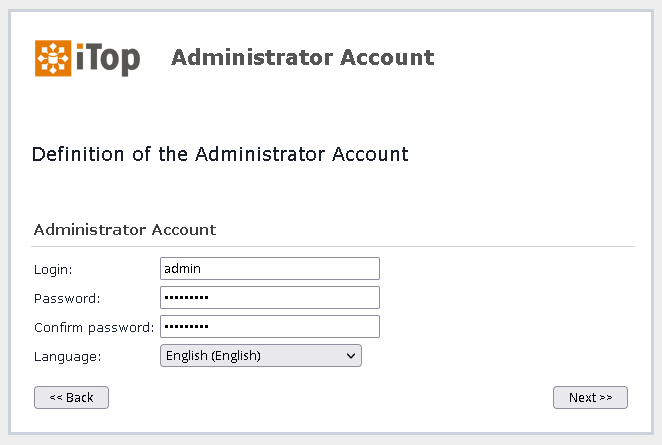Go to the next step with Next >>

click(590, 397)
